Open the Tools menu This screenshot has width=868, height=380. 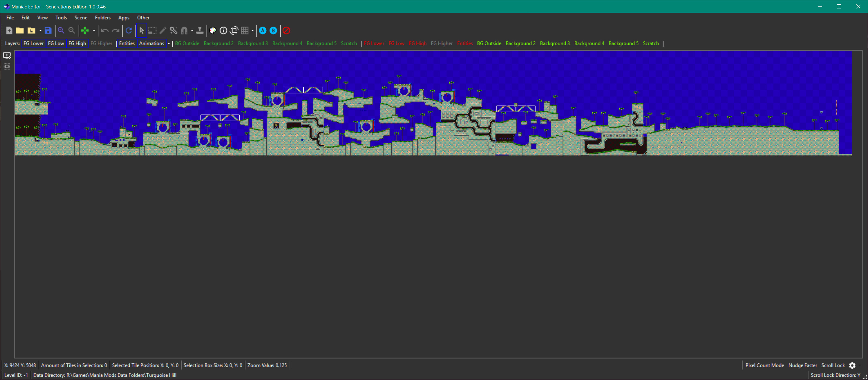[60, 17]
